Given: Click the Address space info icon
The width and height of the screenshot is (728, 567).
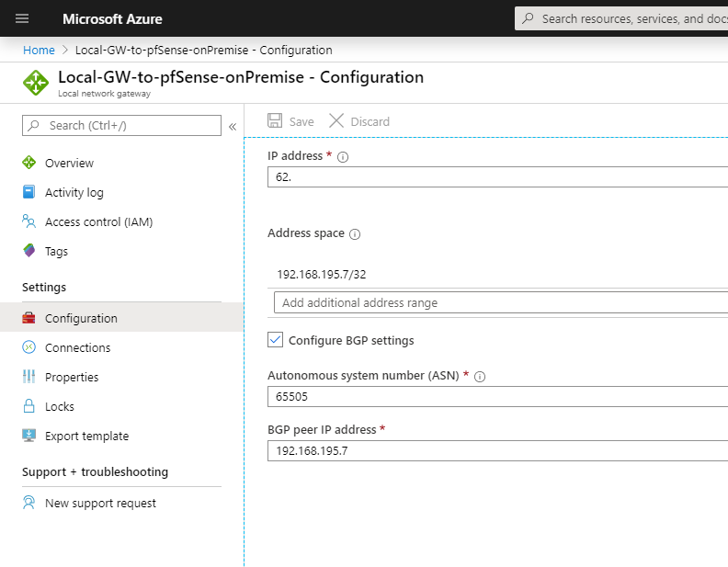Looking at the screenshot, I should 355,233.
